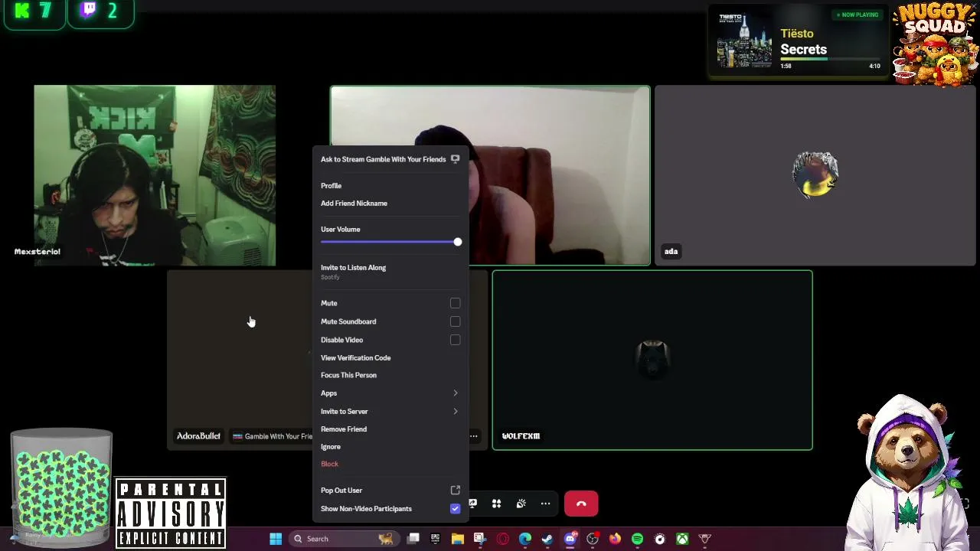Click the Tiësto artist name text

pyautogui.click(x=796, y=34)
